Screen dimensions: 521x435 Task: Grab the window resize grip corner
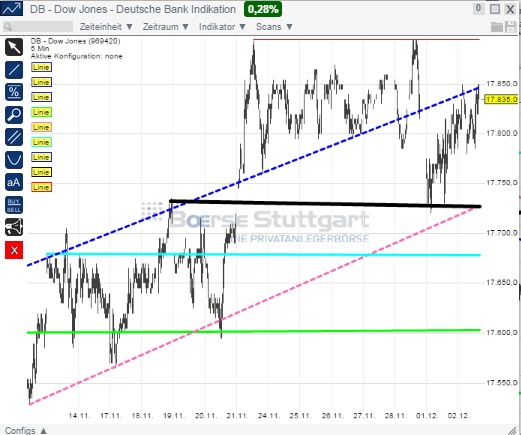tap(511, 430)
